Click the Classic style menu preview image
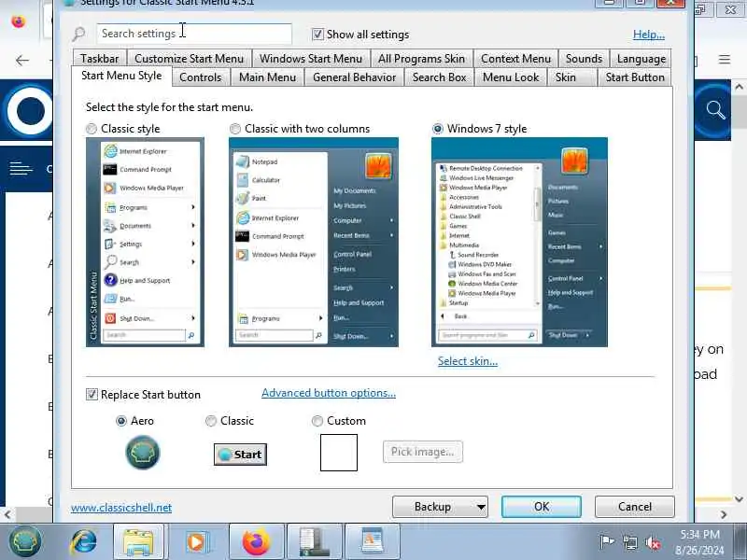This screenshot has width=747, height=560. pyautogui.click(x=145, y=242)
